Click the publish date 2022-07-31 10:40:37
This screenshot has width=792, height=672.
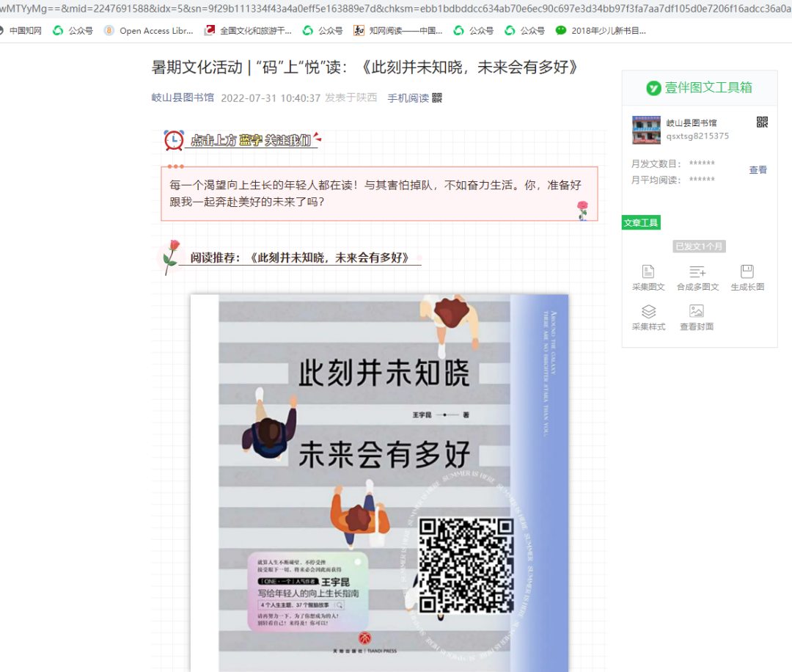(271, 98)
